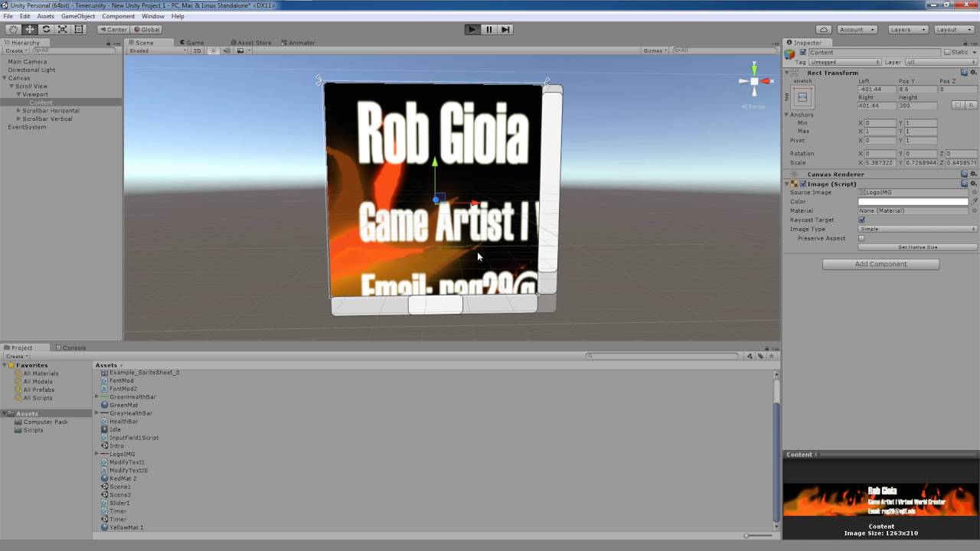Click the GameObject cube icon in Inspector
The image size is (980, 551).
click(790, 53)
